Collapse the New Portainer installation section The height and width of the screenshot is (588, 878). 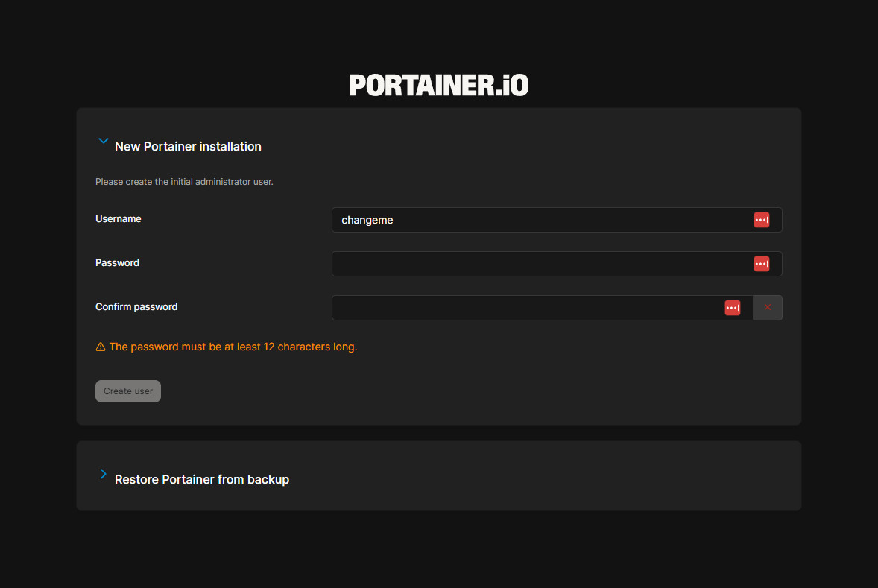[103, 141]
